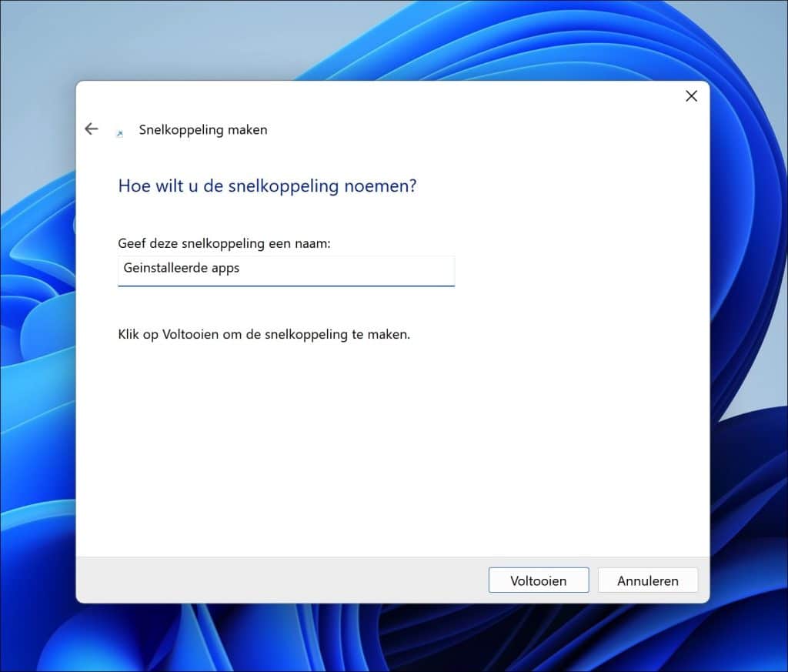Screen dimensions: 788x672
Task: Focus the shortcut name input field
Action: 285,269
